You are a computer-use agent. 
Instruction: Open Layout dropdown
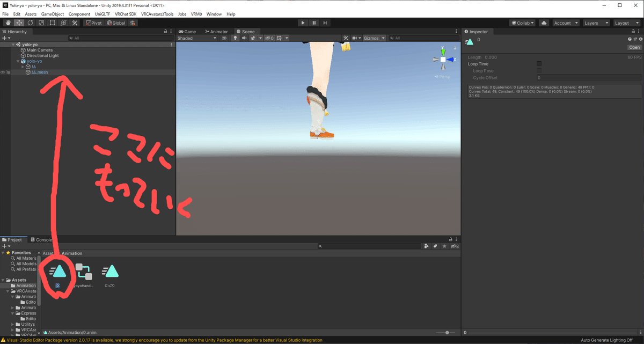point(626,23)
